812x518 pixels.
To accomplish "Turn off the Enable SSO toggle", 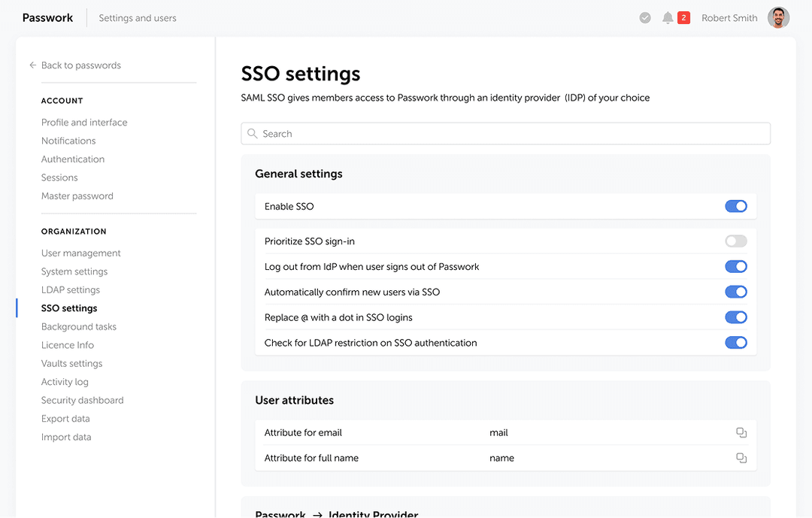I will (x=736, y=206).
